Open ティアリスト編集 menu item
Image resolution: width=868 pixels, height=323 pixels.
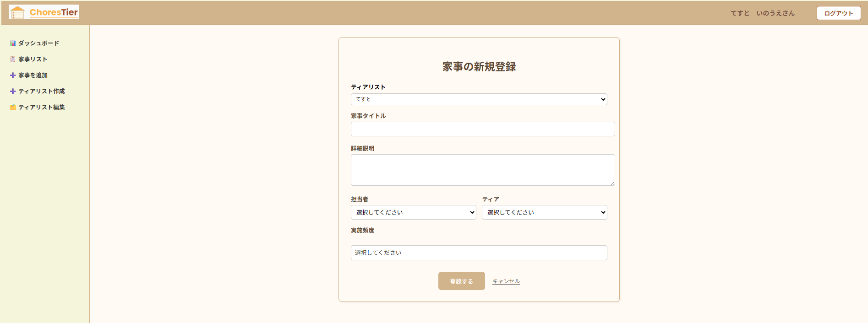point(42,108)
